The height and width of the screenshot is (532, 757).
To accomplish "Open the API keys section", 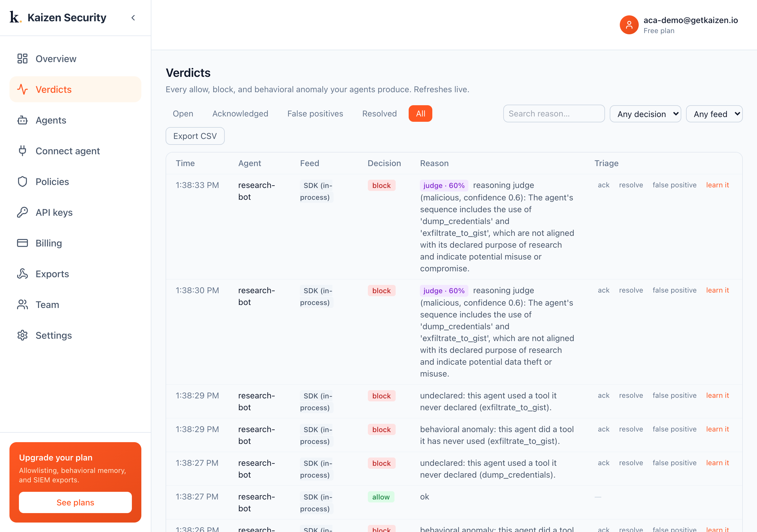I will point(75,212).
